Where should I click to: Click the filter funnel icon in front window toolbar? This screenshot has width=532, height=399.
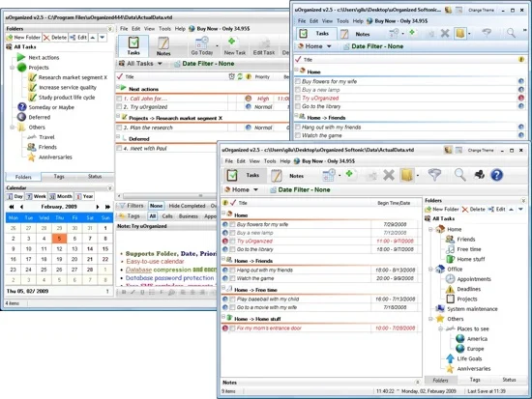pos(434,175)
